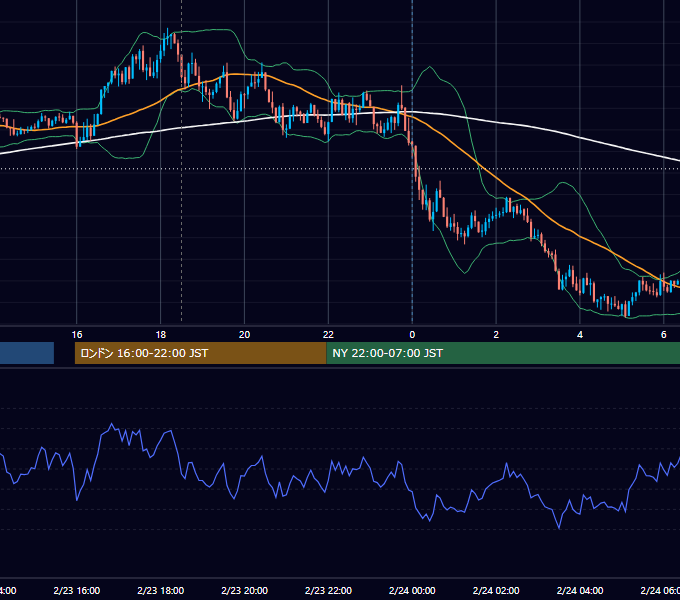Click the 2/23 22:00 bottom axis label

[328, 590]
